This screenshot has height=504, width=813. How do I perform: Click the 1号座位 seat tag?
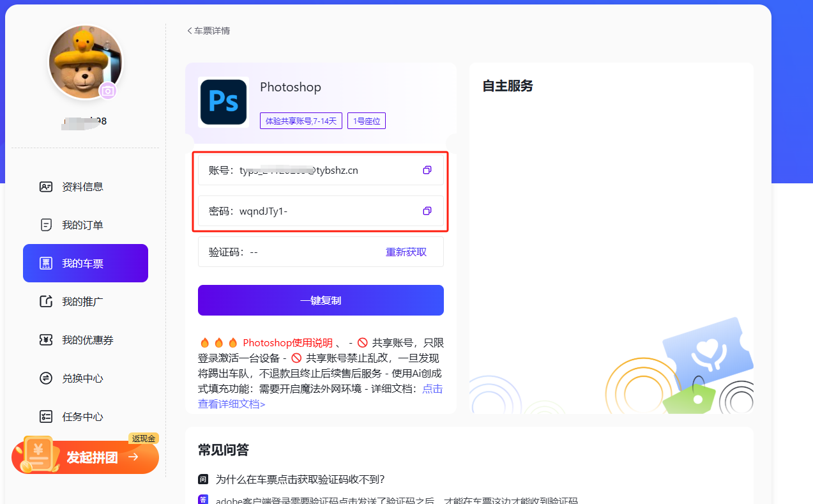point(367,121)
